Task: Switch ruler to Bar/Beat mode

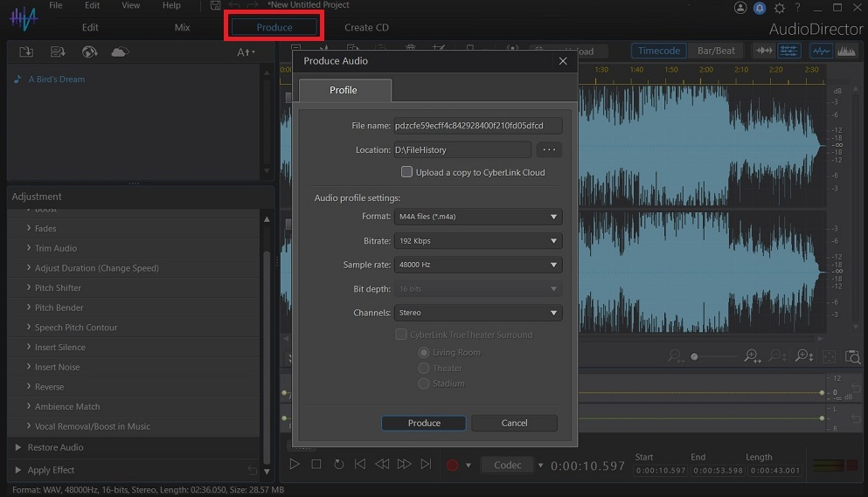Action: point(716,51)
